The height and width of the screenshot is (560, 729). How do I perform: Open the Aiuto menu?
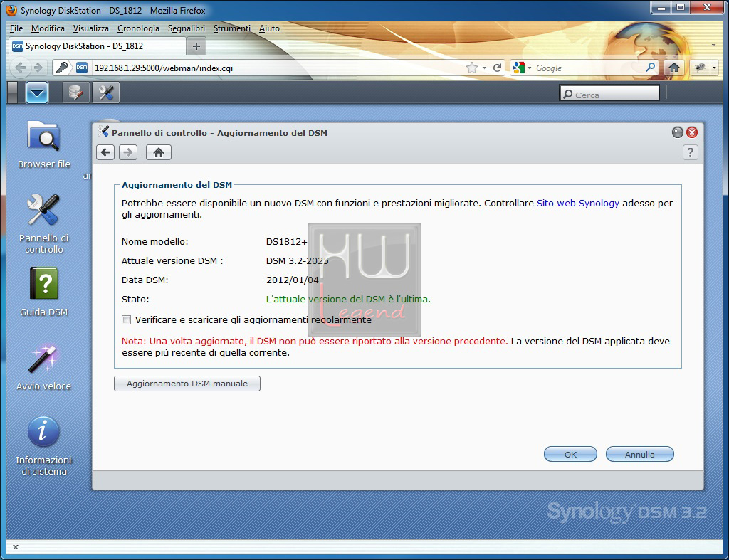coord(269,28)
